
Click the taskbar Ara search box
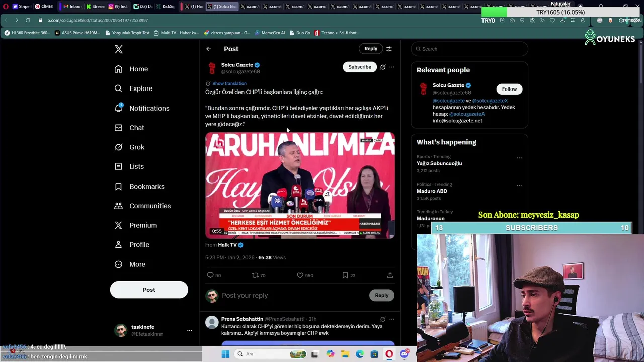point(271,354)
